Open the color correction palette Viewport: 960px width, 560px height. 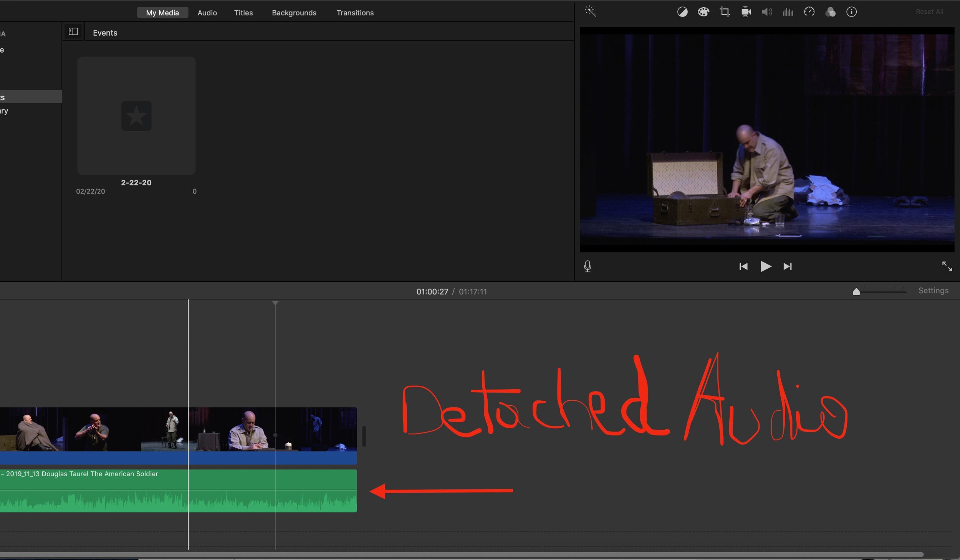tap(703, 12)
